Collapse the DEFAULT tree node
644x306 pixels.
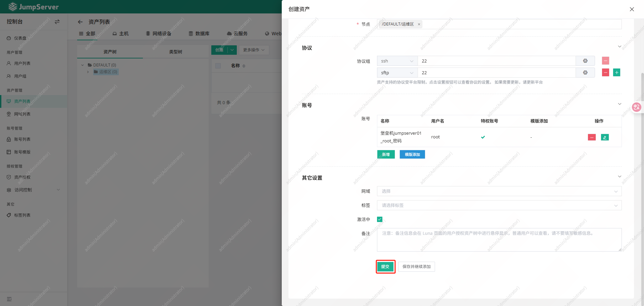click(83, 65)
